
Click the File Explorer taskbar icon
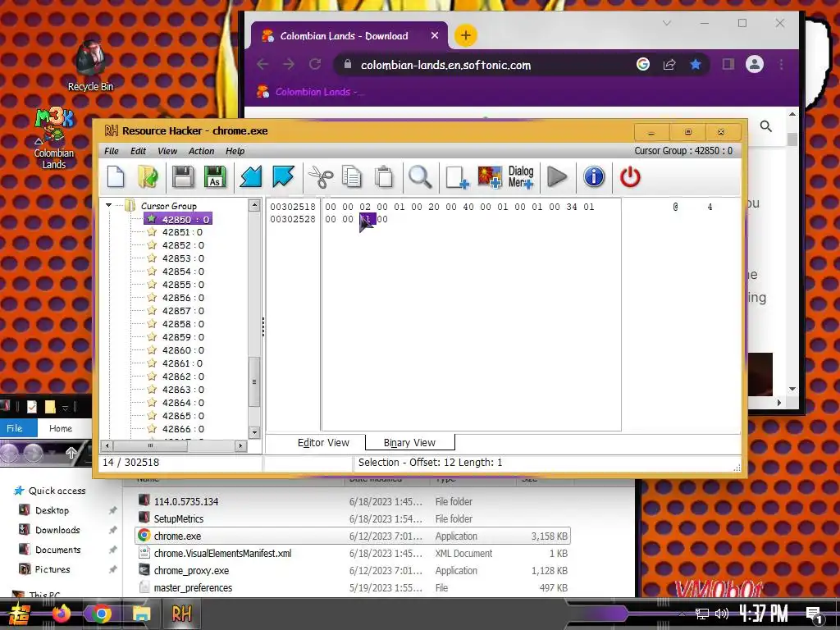141,614
